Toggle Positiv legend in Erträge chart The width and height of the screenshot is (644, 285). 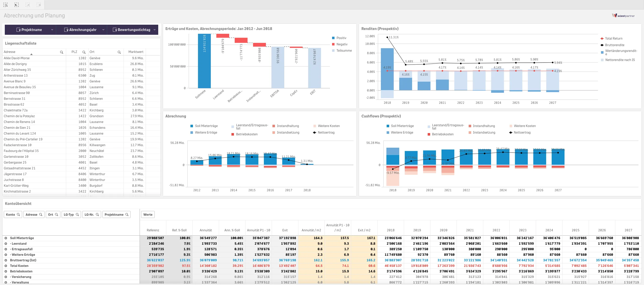(x=339, y=38)
